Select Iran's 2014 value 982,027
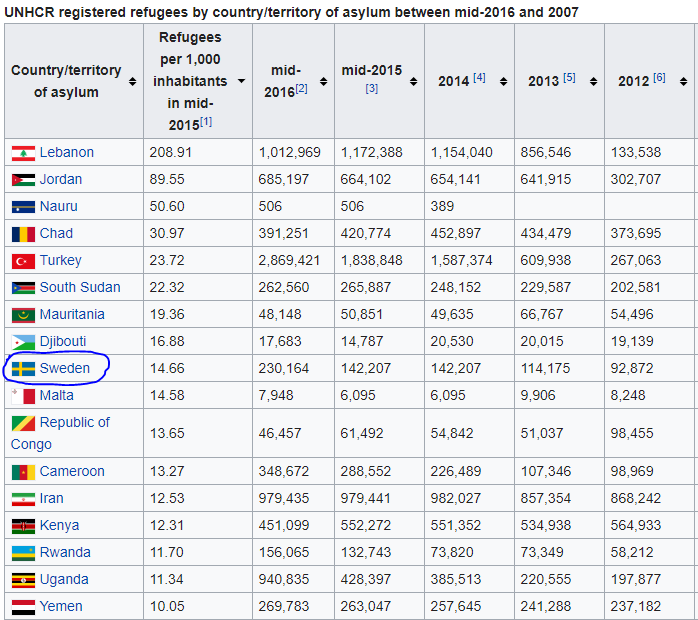 coord(456,498)
